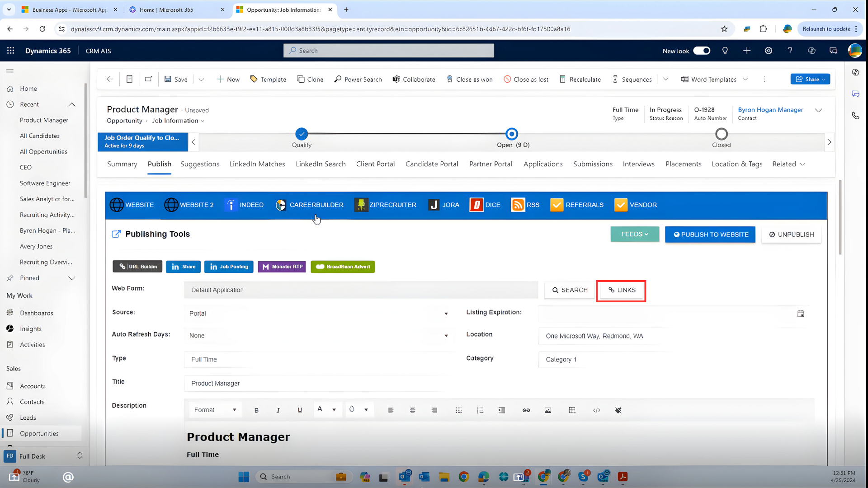Open the Feeds dropdown button
The height and width of the screenshot is (488, 868).
pos(635,234)
